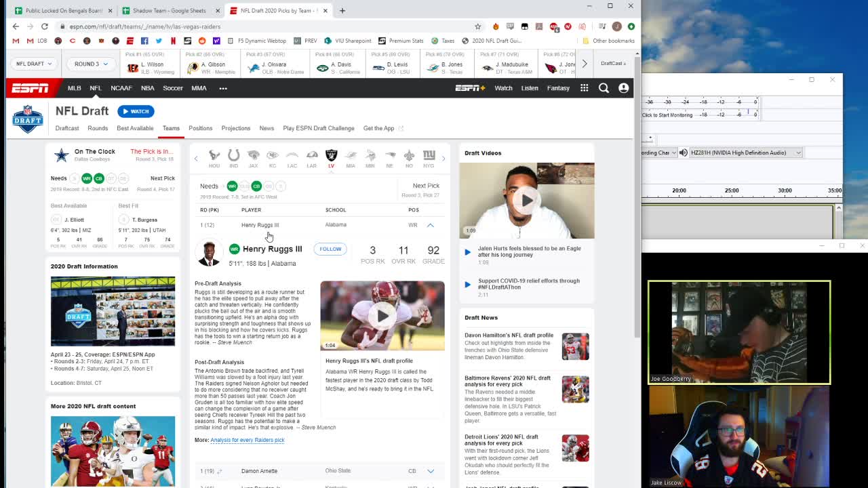The image size is (868, 488).
Task: Click the recording meter to start monitoring
Action: pyautogui.click(x=700, y=115)
